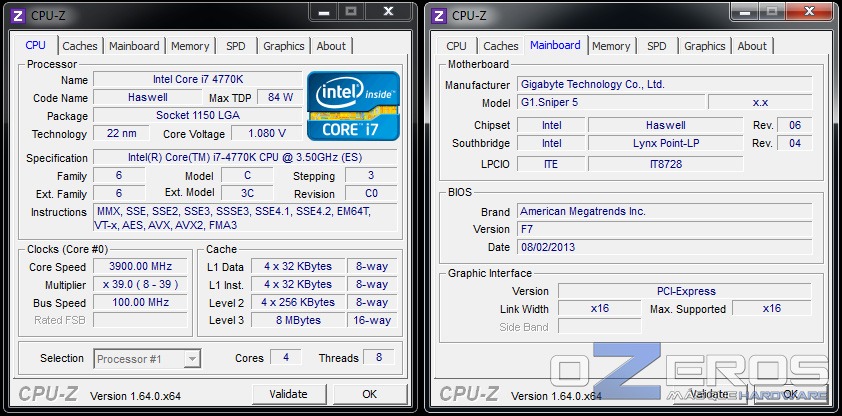Click the Ext. Model value '3C'
Image resolution: width=842 pixels, height=416 pixels.
tap(247, 193)
